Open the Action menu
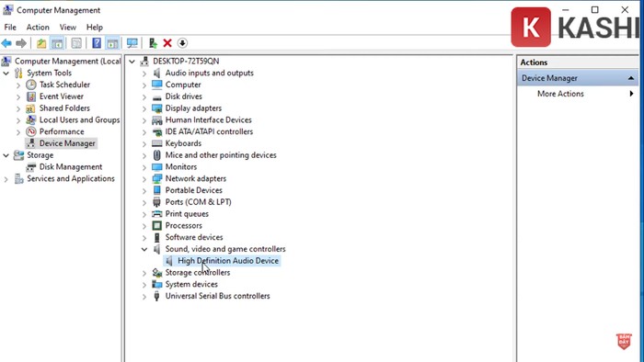The height and width of the screenshot is (362, 644). point(38,27)
